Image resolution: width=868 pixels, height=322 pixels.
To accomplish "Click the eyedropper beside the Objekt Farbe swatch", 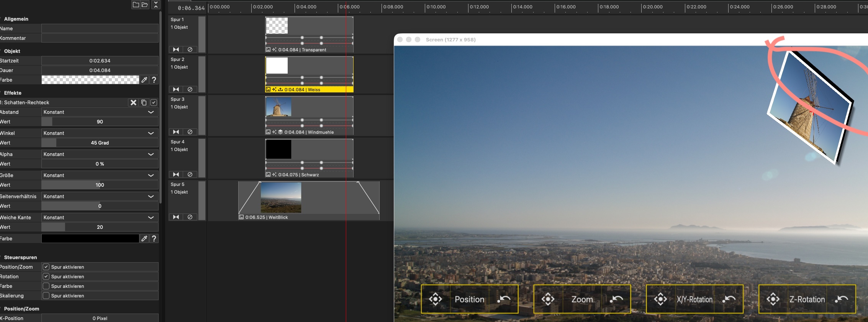I will [144, 80].
